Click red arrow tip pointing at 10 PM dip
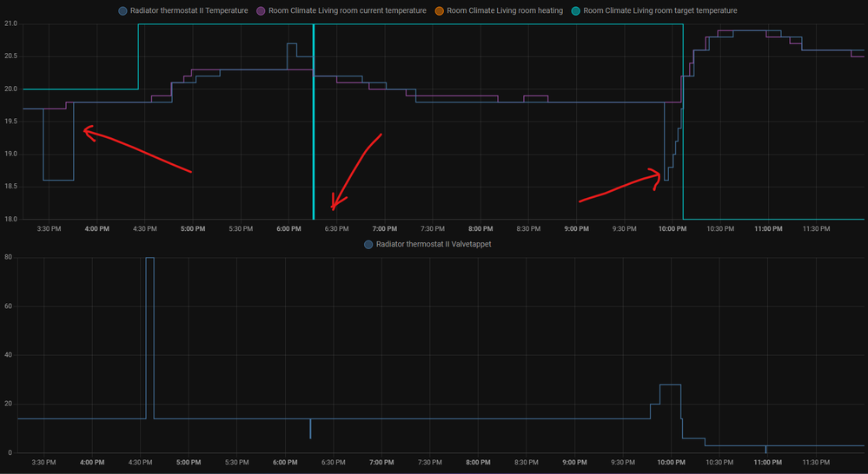Viewport: 868px width, 474px height. click(x=659, y=174)
